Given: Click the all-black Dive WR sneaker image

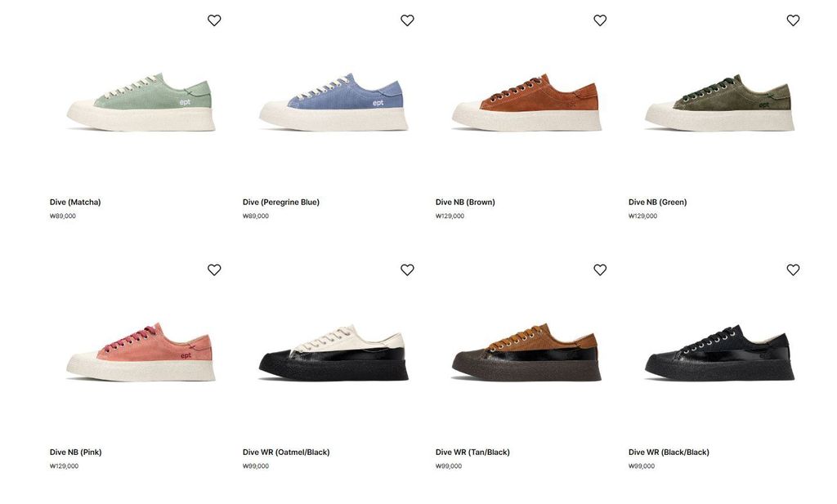Looking at the screenshot, I should coord(719,352).
